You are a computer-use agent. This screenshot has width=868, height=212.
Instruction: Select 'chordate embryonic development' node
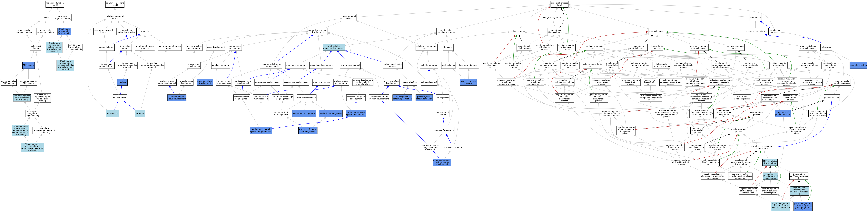pos(356,98)
